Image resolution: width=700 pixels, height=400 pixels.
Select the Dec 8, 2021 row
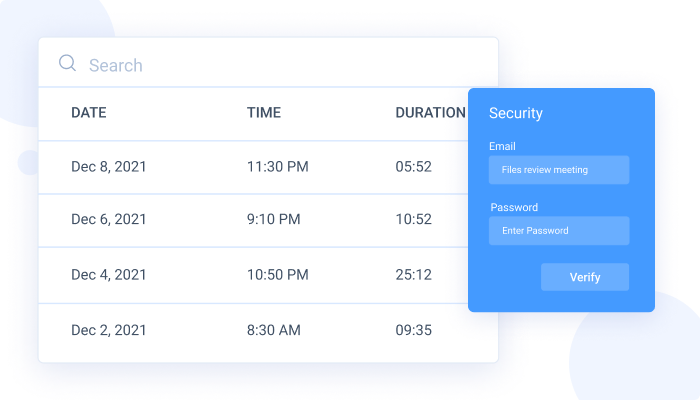coord(109,167)
